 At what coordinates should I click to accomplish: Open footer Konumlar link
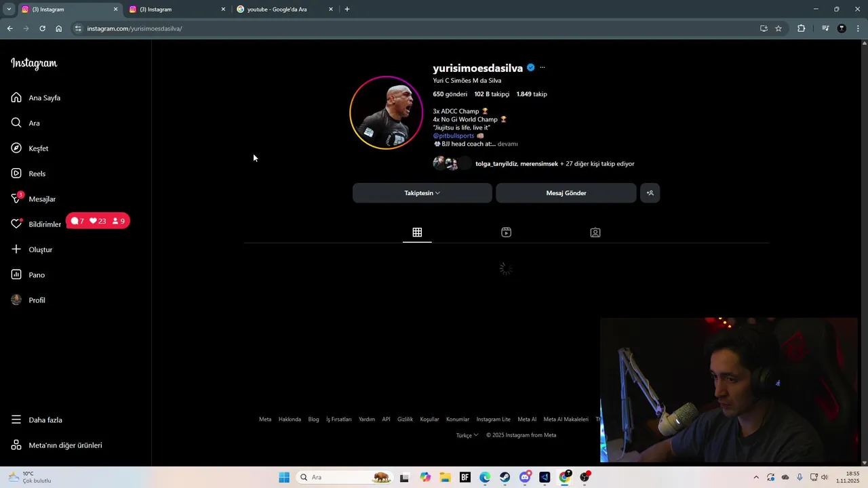(x=458, y=420)
